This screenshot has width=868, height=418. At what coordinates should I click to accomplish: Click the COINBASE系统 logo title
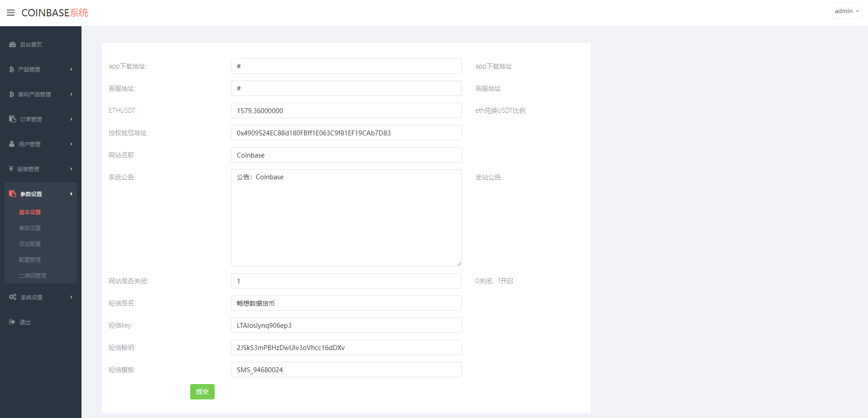[x=55, y=13]
